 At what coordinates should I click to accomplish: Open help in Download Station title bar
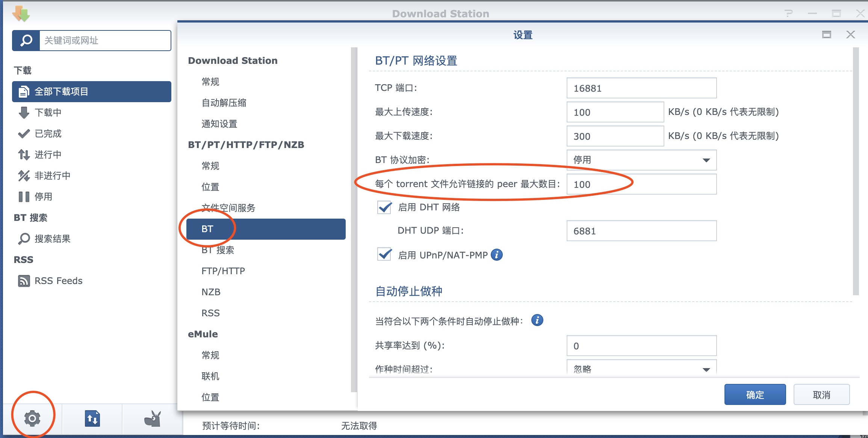pos(789,14)
